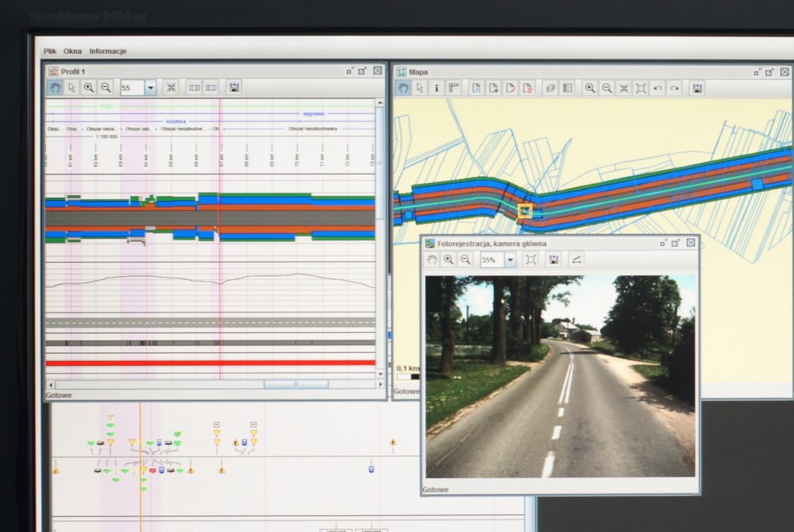This screenshot has height=532, width=794.
Task: Click the center arrows icon in Mapa toolbar
Action: click(624, 88)
